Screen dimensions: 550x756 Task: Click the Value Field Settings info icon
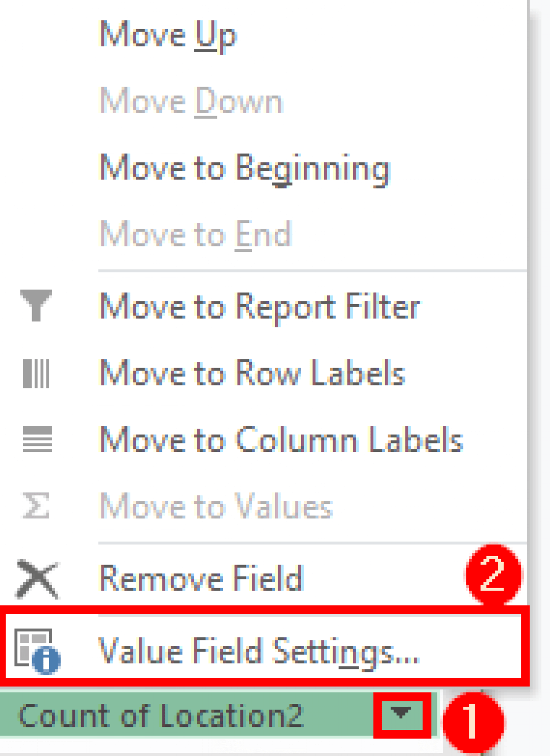click(36, 651)
